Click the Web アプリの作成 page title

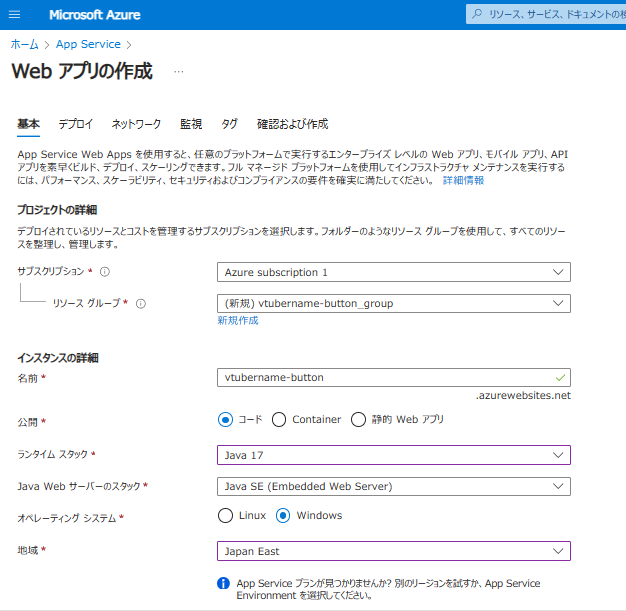82,71
